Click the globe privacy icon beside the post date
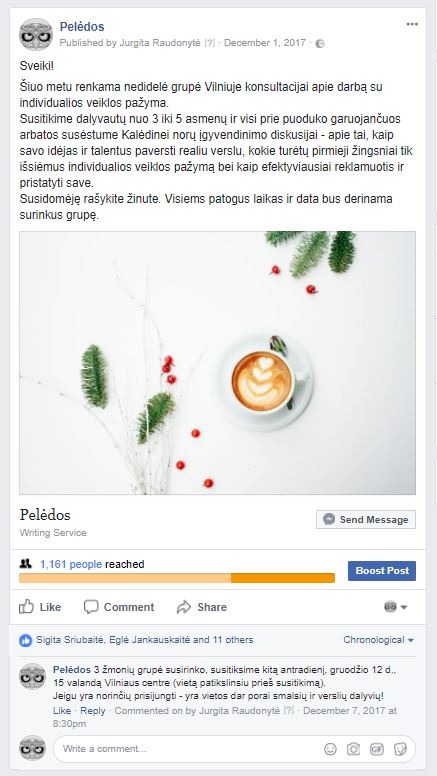Viewport: 437px width, 776px height. (x=320, y=44)
